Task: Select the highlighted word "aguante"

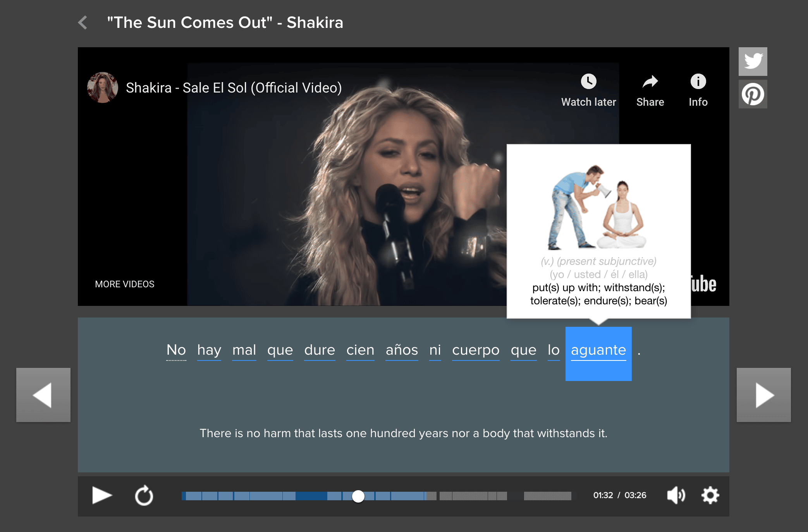Action: pos(598,350)
